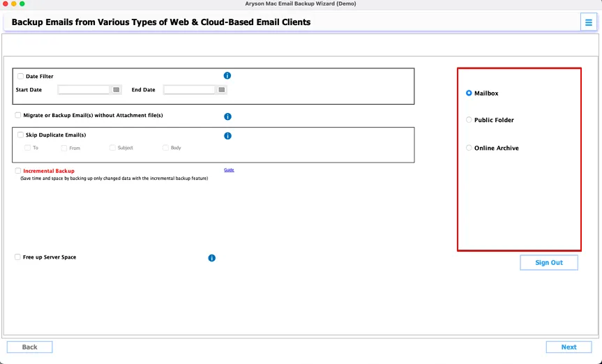
Task: Focus the Start Date input field
Action: [x=84, y=90]
